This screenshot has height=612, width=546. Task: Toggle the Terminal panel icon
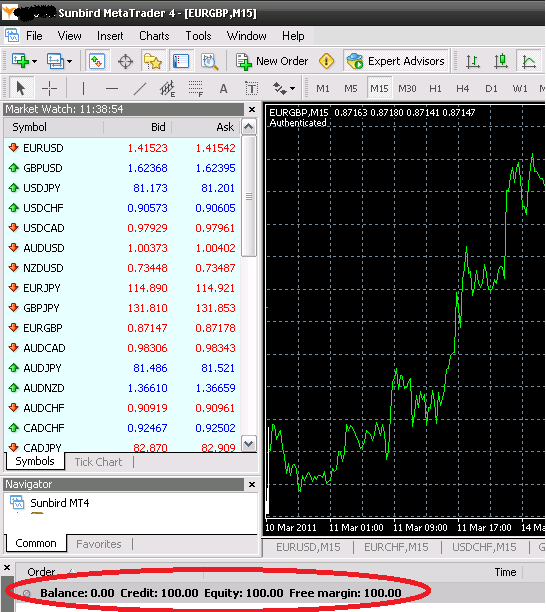pos(181,61)
